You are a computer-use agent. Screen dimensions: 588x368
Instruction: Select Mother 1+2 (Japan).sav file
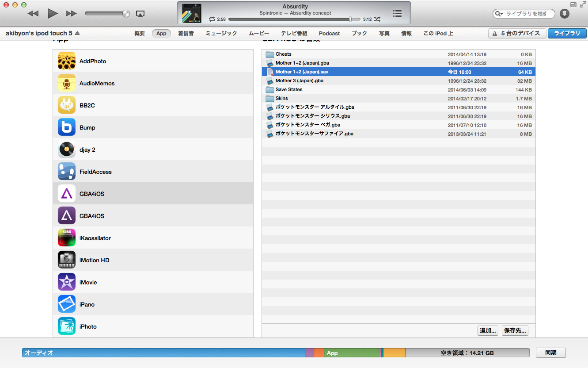point(398,72)
